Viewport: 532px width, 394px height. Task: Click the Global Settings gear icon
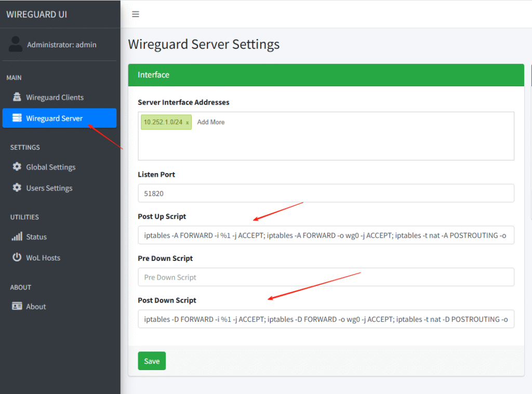(17, 167)
